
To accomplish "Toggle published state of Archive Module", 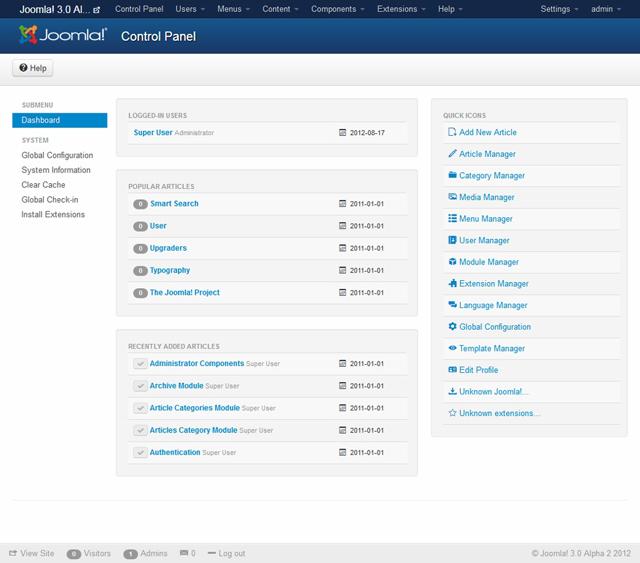I will [140, 386].
